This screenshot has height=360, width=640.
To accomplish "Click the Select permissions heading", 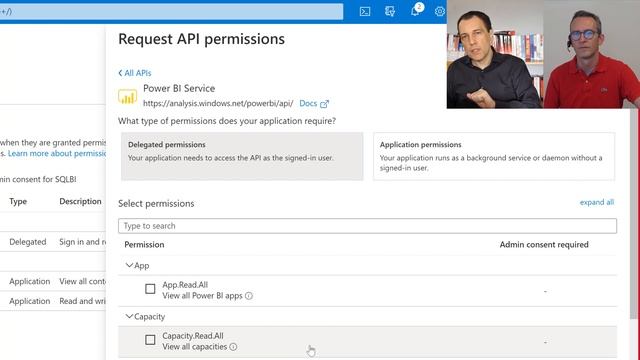I will (x=156, y=203).
